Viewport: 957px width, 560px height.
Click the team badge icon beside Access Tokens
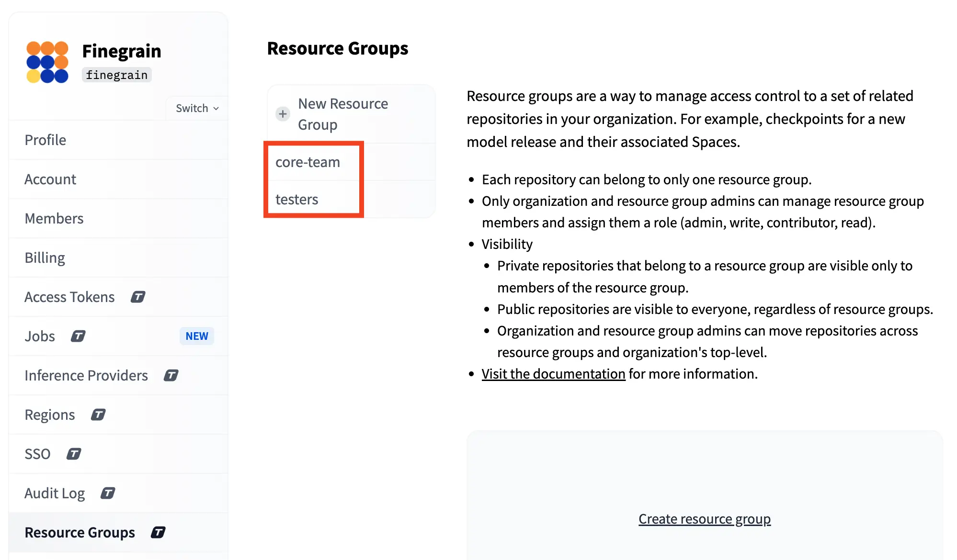[x=138, y=297]
